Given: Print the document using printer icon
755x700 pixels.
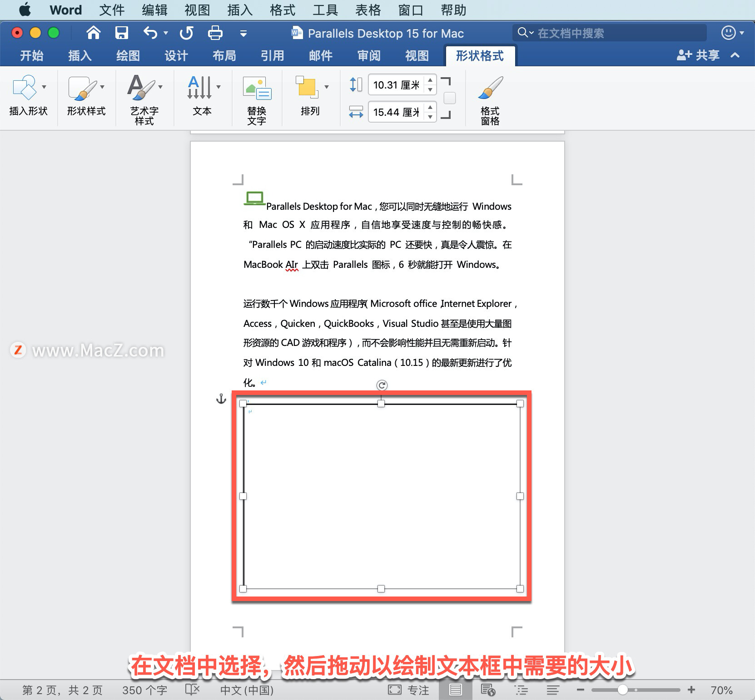Looking at the screenshot, I should pos(215,33).
